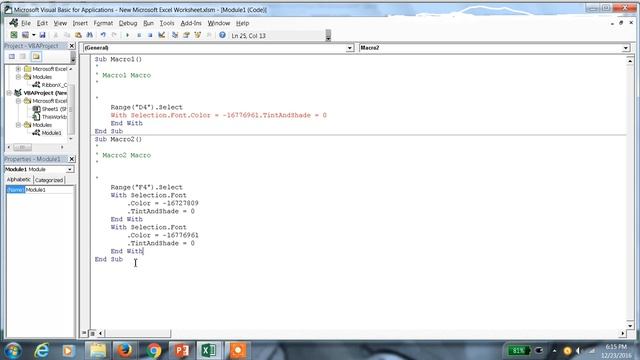The height and width of the screenshot is (360, 640).
Task: Click the (Name) property value field Module1
Action: [49, 190]
